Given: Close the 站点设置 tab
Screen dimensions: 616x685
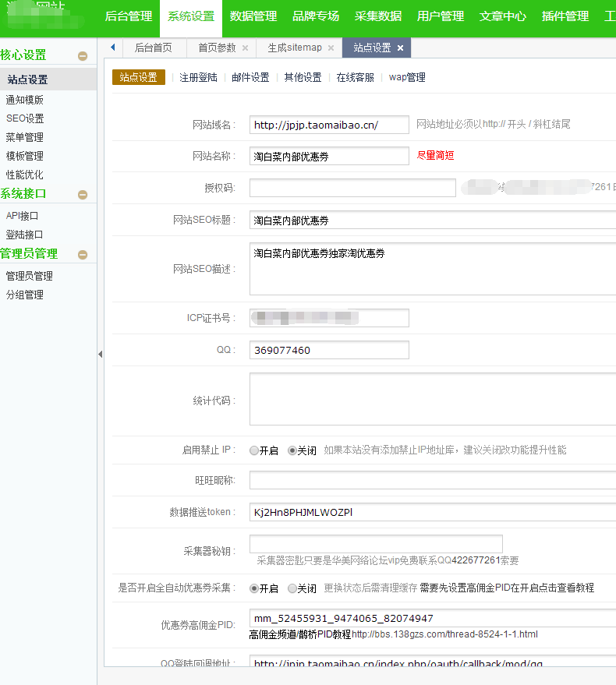Looking at the screenshot, I should [x=400, y=48].
